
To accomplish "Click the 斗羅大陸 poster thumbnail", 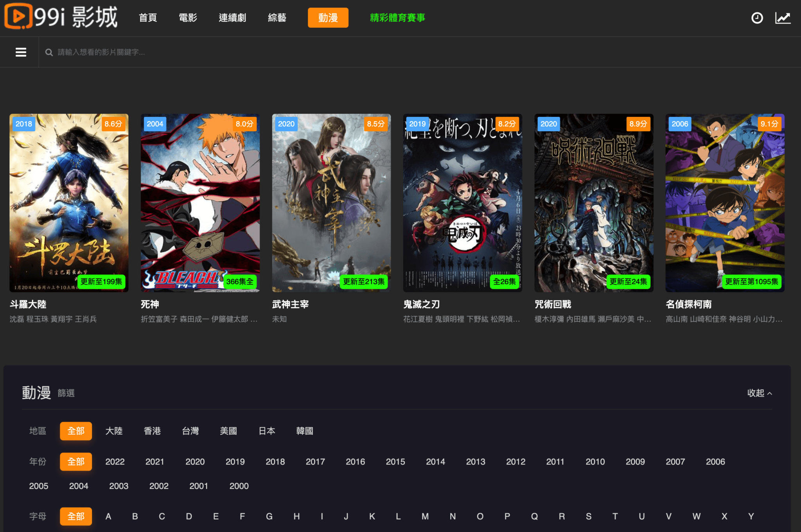I will [69, 202].
